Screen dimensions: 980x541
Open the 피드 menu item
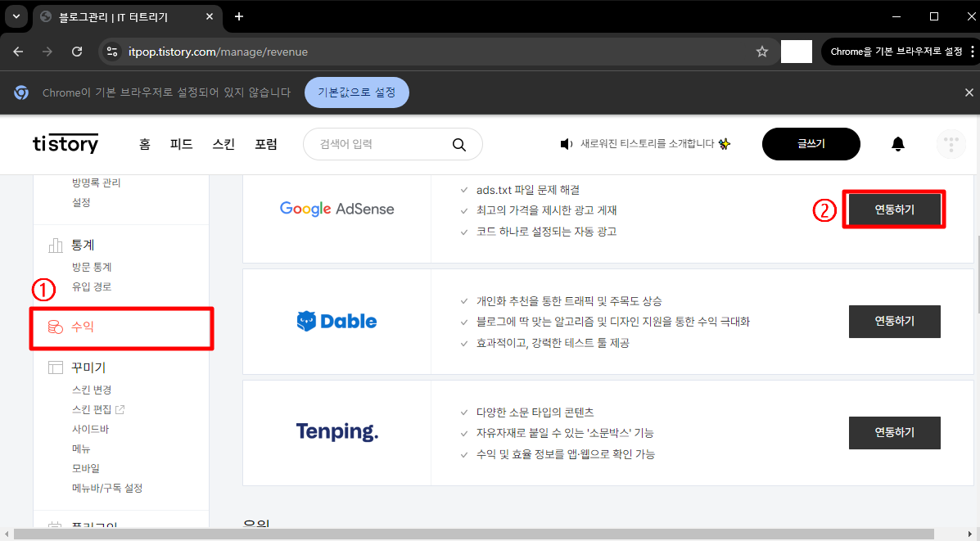(181, 144)
